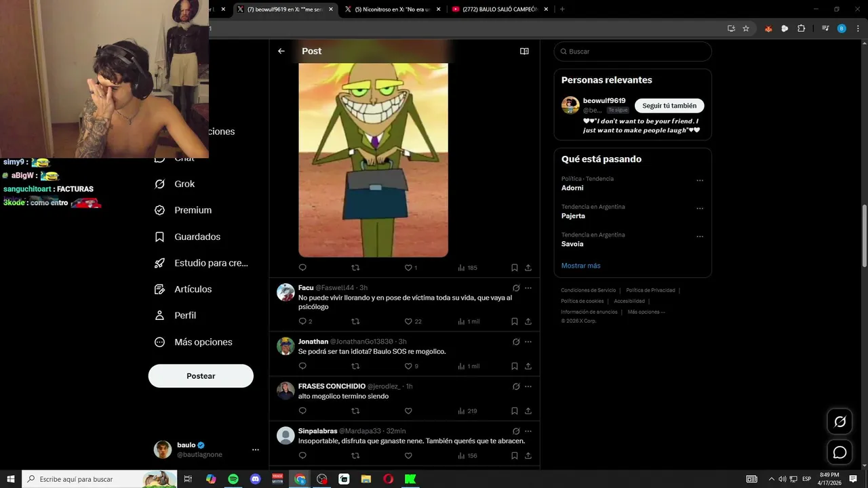
Task: Open Guardados bookmarks in sidebar
Action: point(188,237)
